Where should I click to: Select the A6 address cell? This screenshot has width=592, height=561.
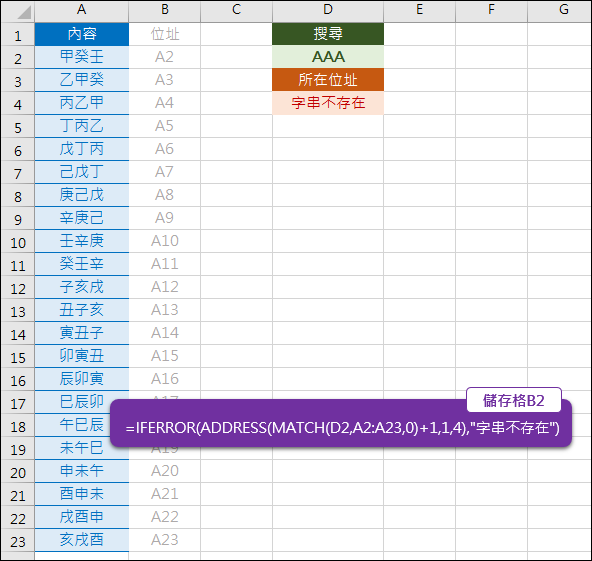[165, 149]
